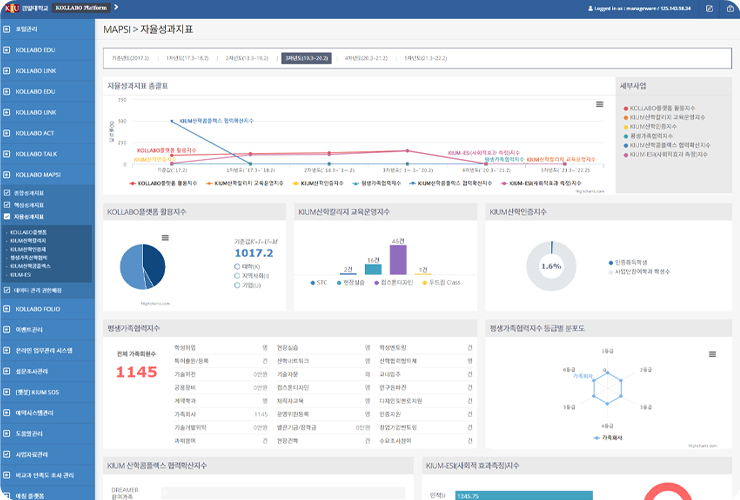Select the 기준년도(2017.2) period tab

[130, 58]
